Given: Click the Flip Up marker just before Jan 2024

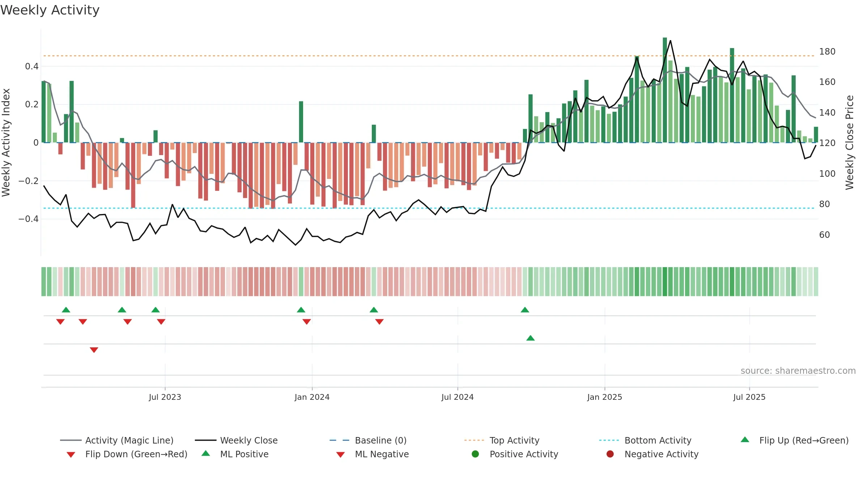Looking at the screenshot, I should tap(301, 310).
